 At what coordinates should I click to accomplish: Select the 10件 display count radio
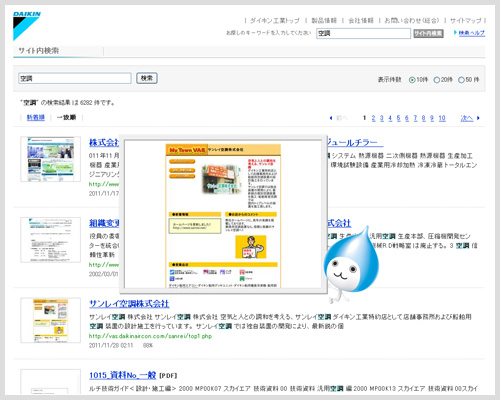coord(412,80)
